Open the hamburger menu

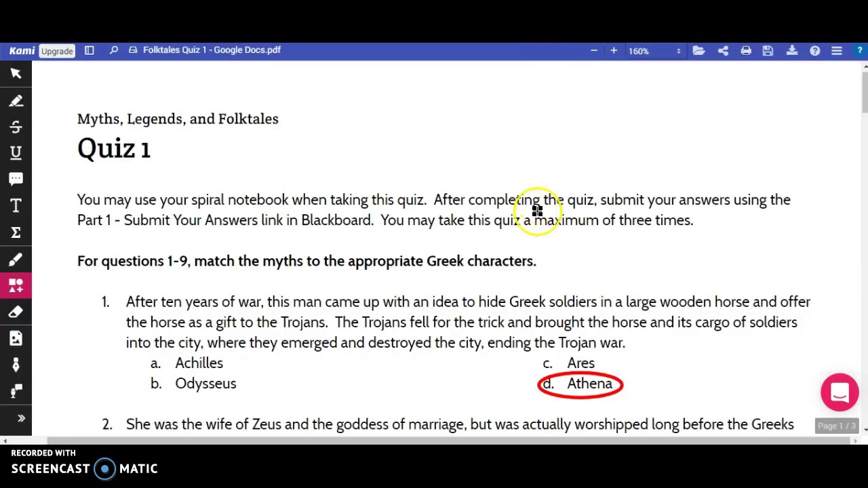pos(837,51)
